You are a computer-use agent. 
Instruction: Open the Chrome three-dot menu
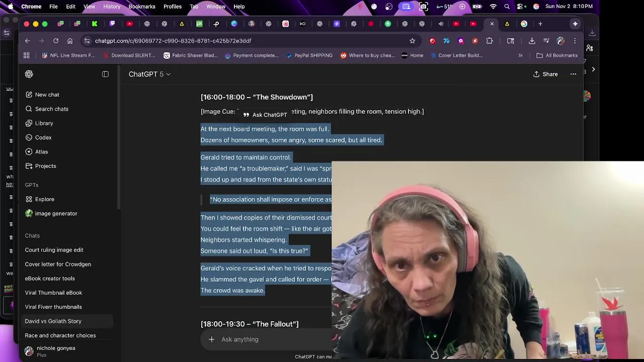pos(575,41)
